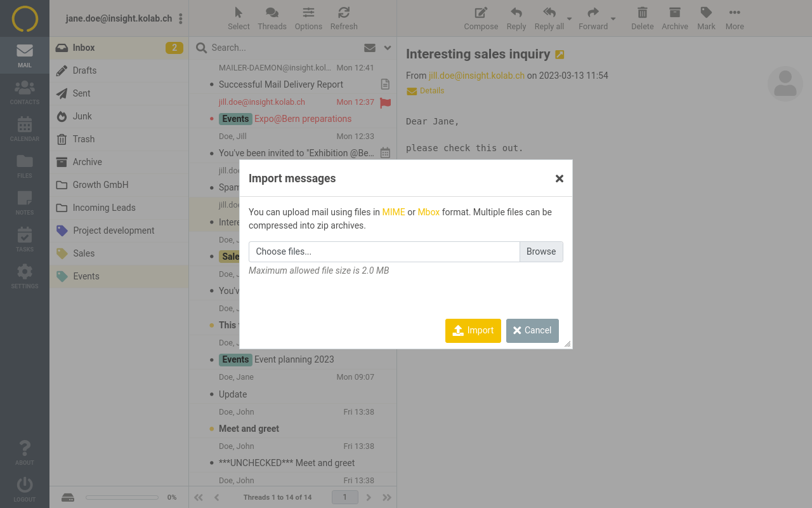Expand Forward options arrow
This screenshot has height=508, width=812.
(x=613, y=18)
